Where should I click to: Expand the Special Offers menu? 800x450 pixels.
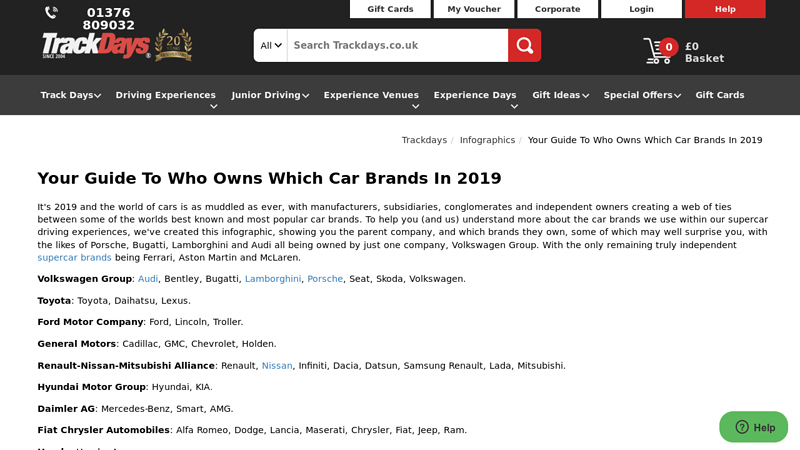click(x=642, y=95)
